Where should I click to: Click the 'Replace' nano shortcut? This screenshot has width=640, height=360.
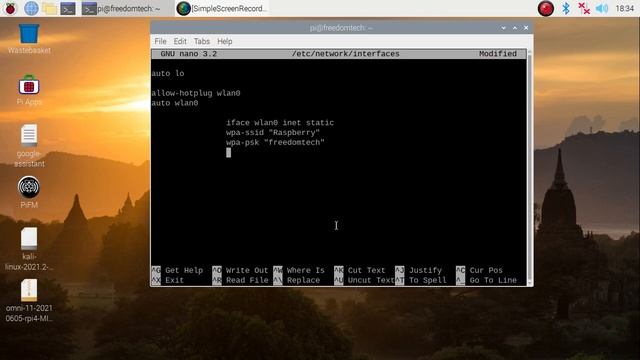coord(297,280)
